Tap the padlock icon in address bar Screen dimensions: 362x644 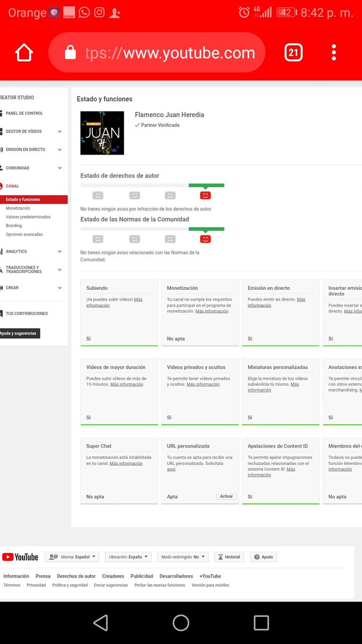click(x=70, y=53)
